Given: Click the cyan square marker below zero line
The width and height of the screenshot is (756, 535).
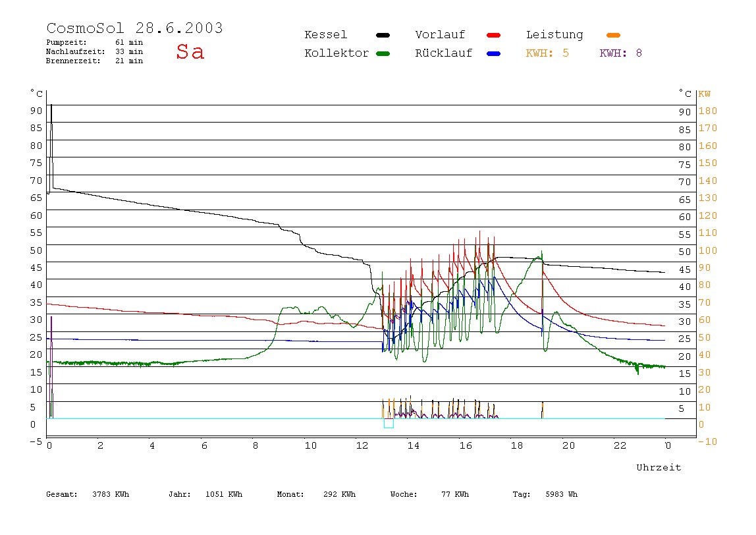Looking at the screenshot, I should point(389,424).
